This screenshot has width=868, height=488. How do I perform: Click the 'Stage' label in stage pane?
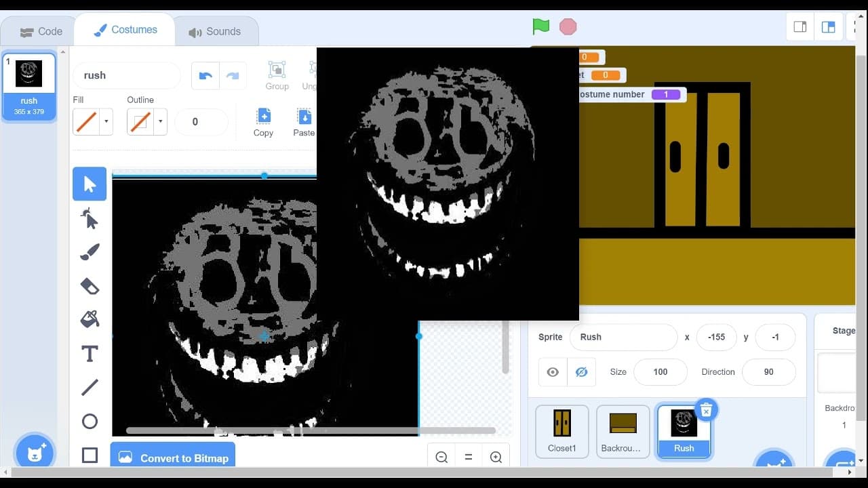click(x=844, y=331)
